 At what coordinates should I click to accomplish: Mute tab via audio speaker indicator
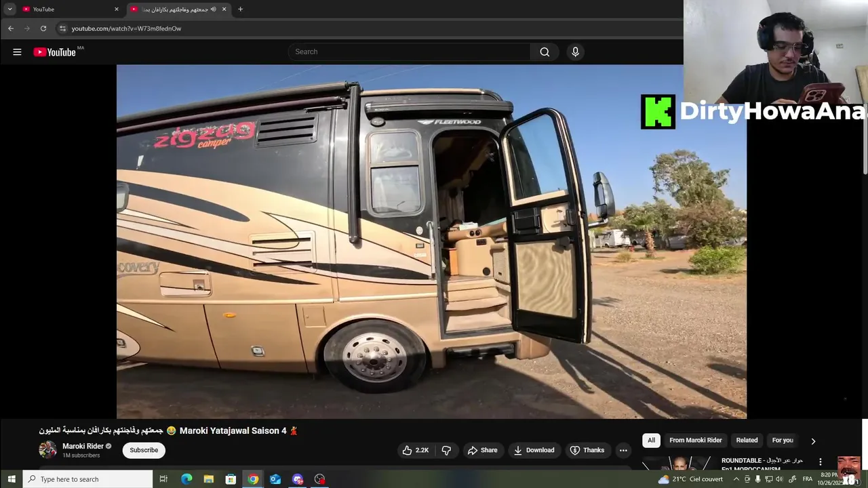coord(213,9)
